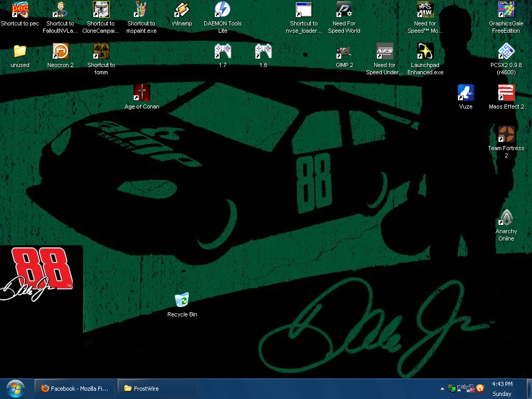Click the 88 Dale Jr. desktop gadget
This screenshot has width=532, height=399.
tap(37, 273)
